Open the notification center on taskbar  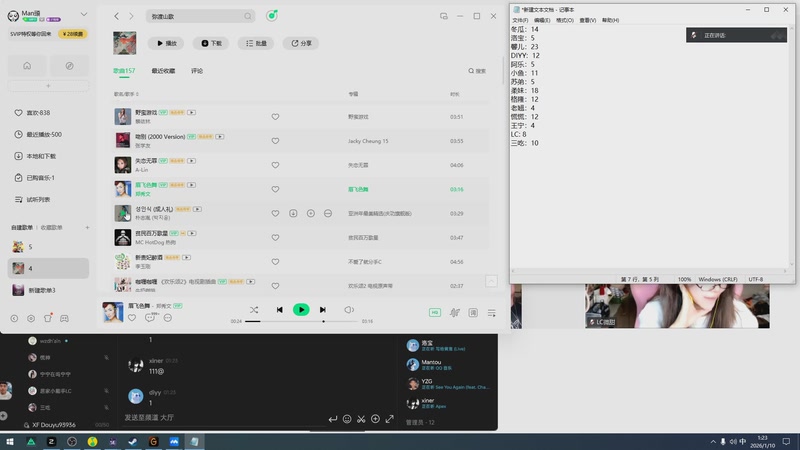[x=786, y=442]
